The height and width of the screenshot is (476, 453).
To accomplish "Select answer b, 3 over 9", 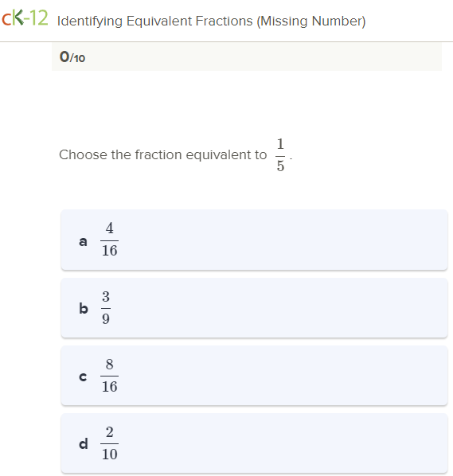I will click(254, 308).
